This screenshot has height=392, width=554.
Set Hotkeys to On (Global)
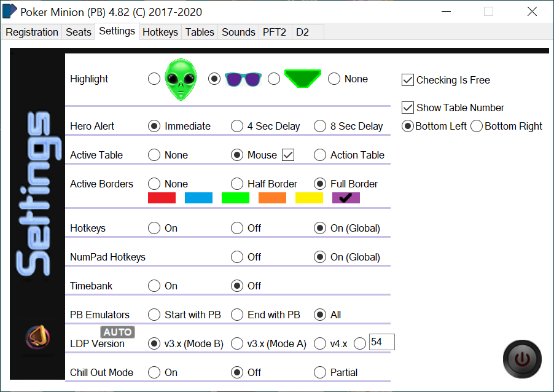click(x=320, y=228)
